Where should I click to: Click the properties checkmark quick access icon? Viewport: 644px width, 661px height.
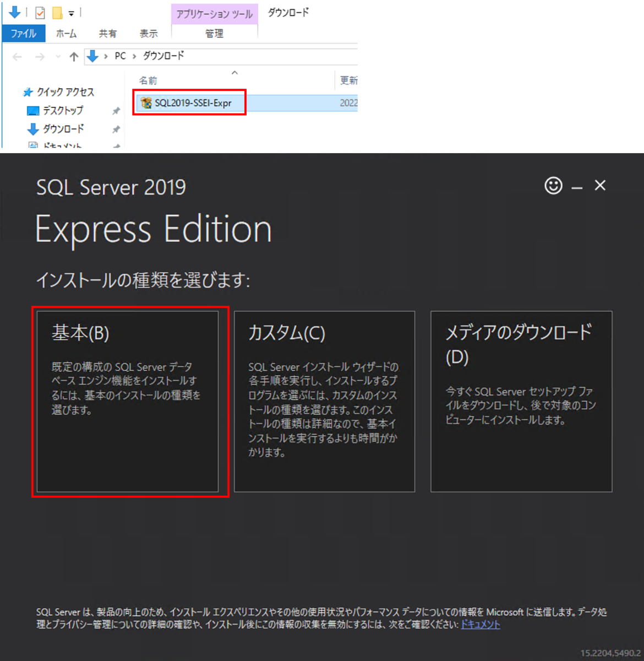click(40, 12)
